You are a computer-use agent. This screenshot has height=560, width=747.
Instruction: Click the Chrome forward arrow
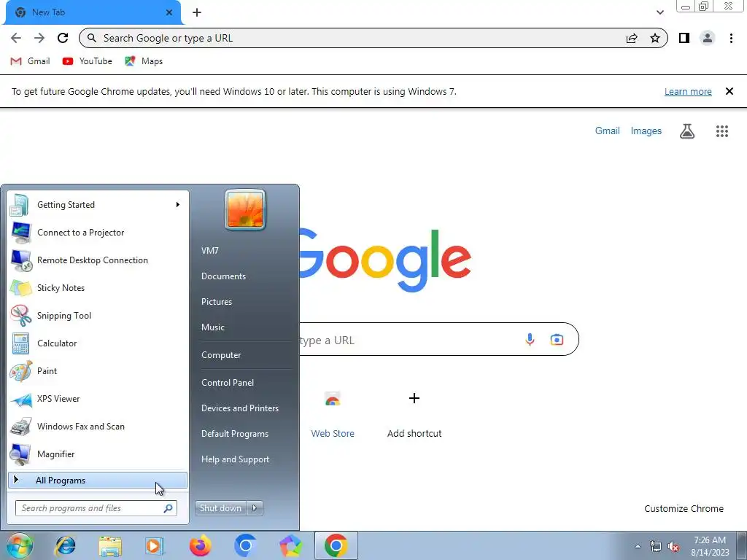[39, 38]
